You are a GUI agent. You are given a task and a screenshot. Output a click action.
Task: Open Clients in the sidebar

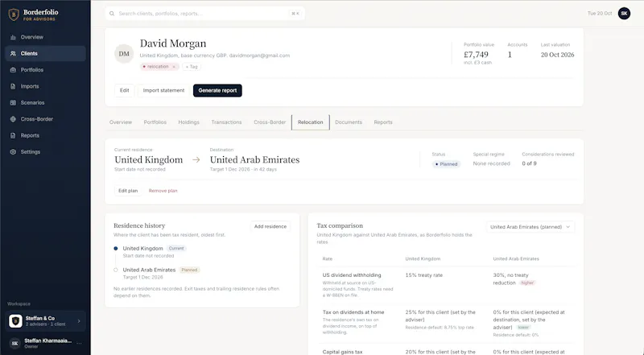pos(45,53)
